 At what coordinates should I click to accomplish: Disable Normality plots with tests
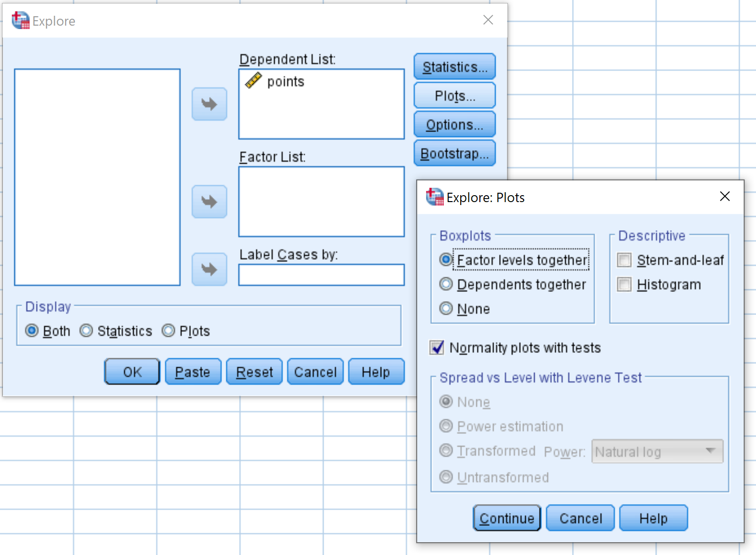pos(436,347)
